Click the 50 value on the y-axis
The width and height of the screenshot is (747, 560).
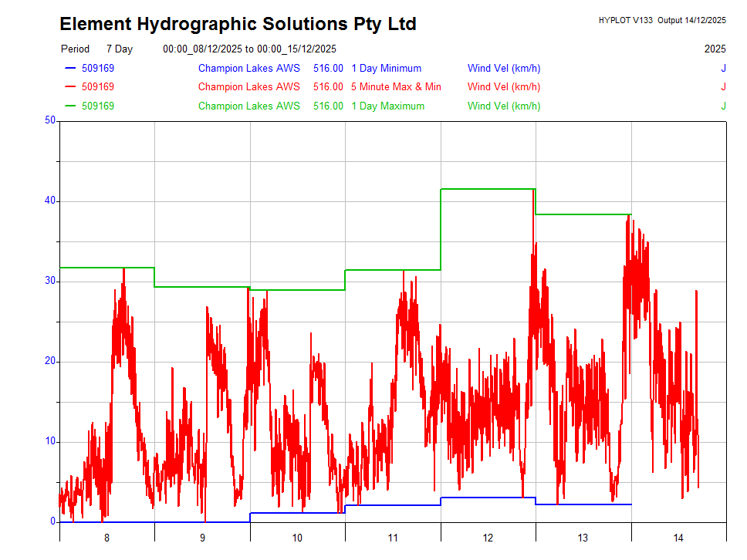click(x=50, y=120)
